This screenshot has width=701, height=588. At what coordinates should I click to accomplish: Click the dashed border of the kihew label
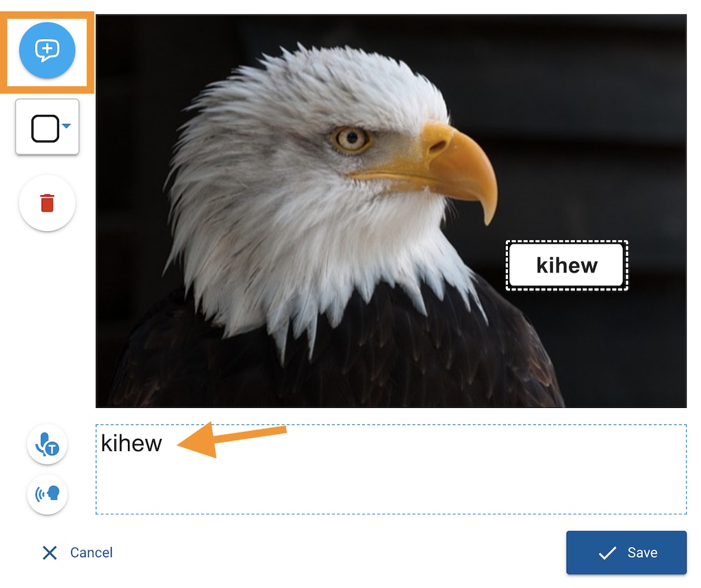pyautogui.click(x=566, y=242)
